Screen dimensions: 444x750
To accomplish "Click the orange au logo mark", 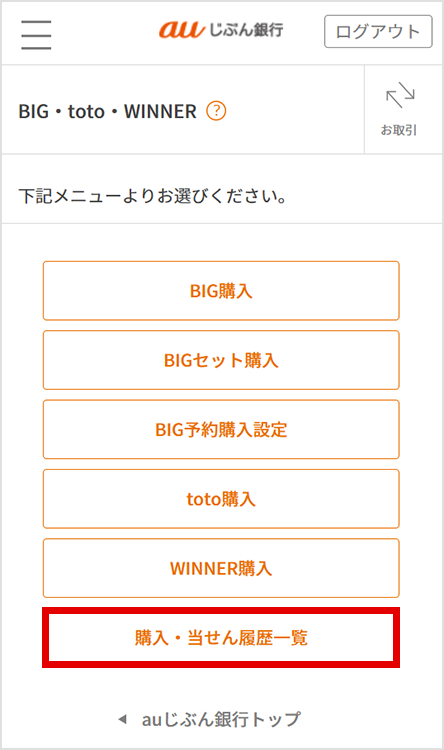I will pos(182,29).
